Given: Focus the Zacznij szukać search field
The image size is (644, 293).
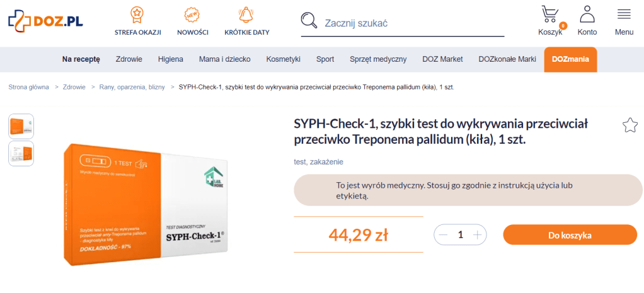Looking at the screenshot, I should pos(413,23).
